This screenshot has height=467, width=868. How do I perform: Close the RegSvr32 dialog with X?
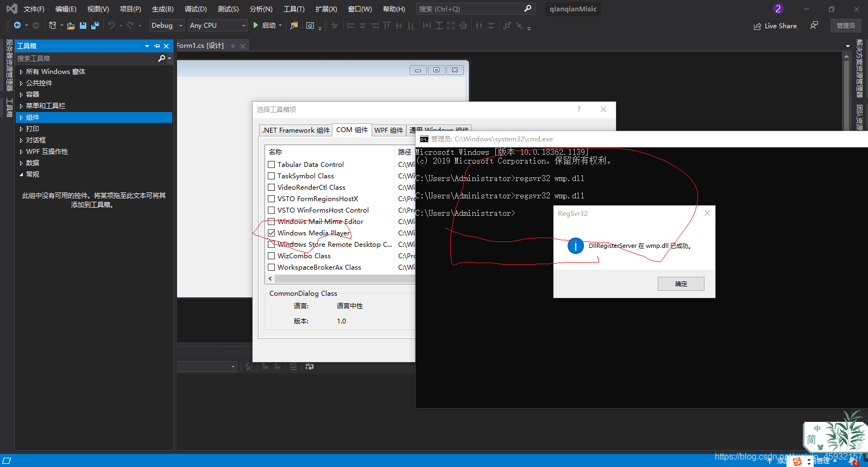(x=707, y=213)
